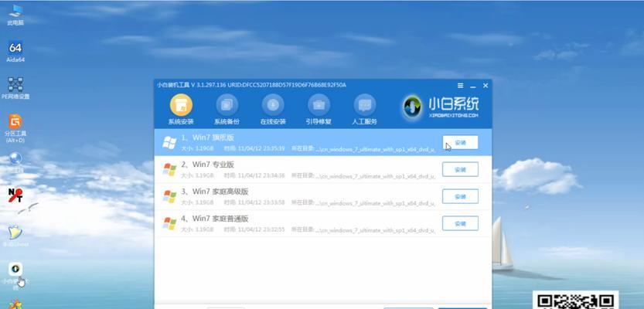Select the '1、Win7 旗舰版' row title
The image size is (644, 309).
coord(207,138)
